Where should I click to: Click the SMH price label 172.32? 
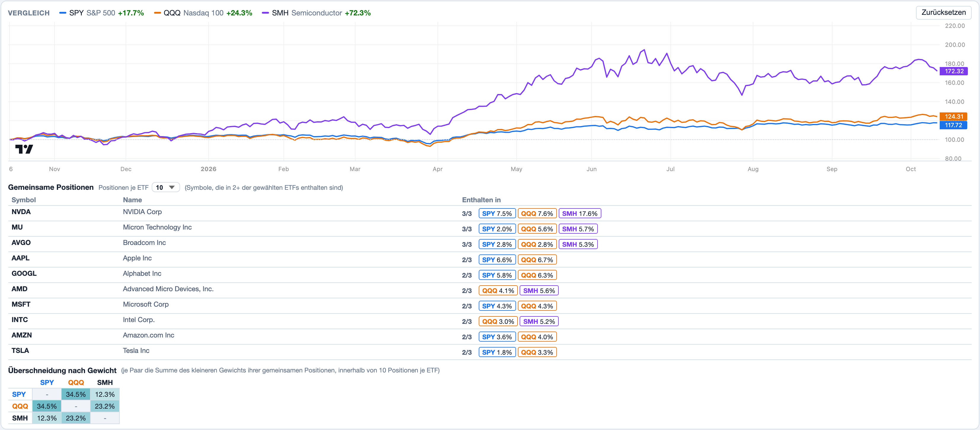954,71
